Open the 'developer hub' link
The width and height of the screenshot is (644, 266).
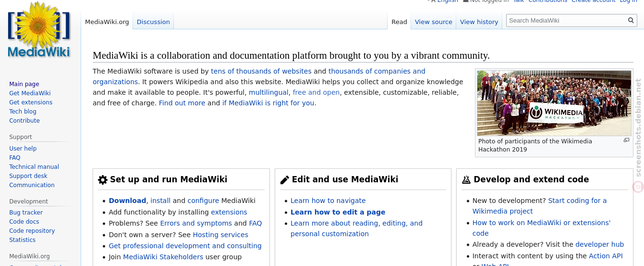599,244
